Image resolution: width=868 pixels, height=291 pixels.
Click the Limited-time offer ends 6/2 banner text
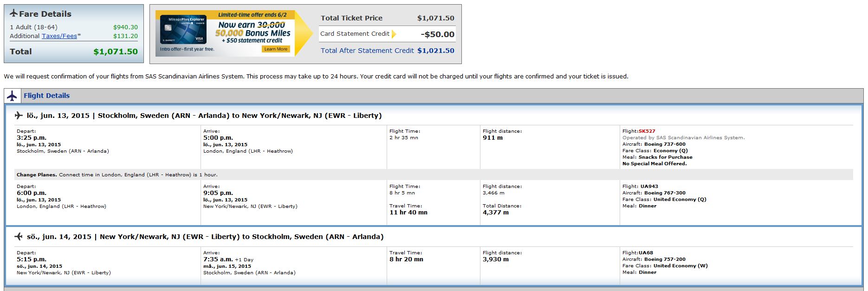[x=253, y=15]
